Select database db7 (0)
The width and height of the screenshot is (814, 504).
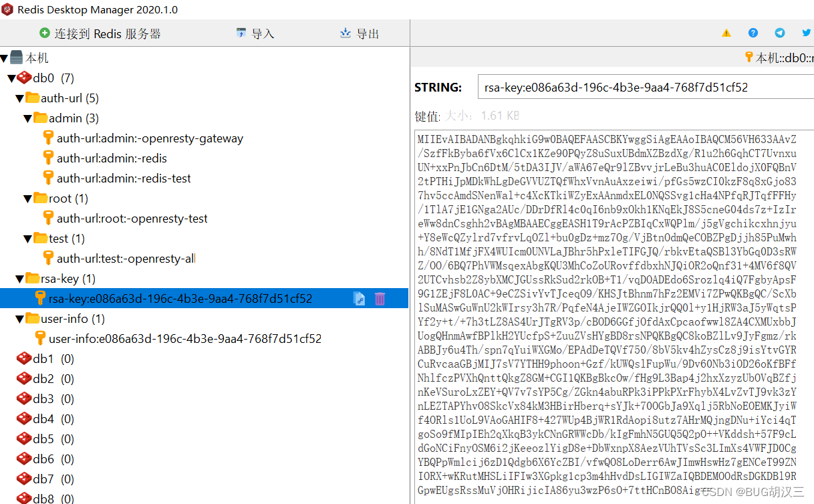pyautogui.click(x=53, y=479)
